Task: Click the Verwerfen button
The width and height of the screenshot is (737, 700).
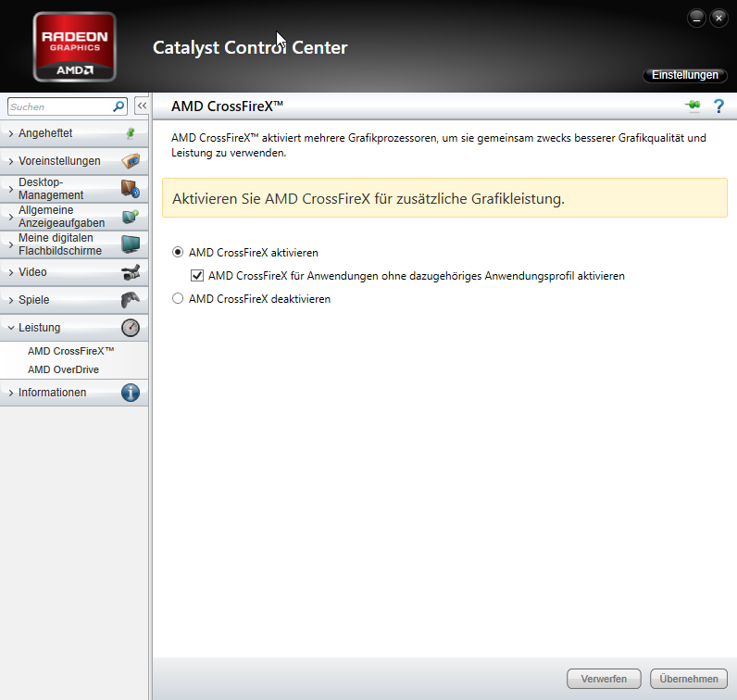Action: tap(604, 679)
